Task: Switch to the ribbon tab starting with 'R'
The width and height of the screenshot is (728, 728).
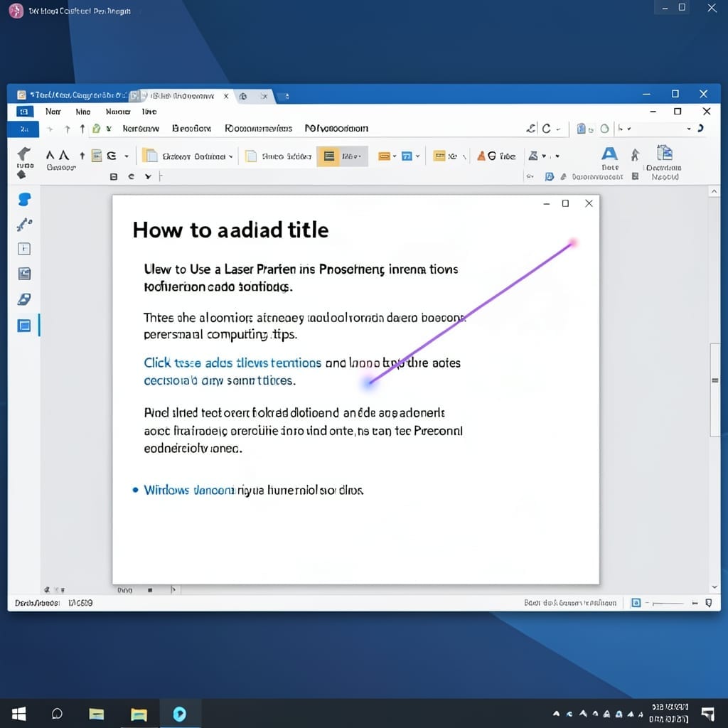Action: click(259, 128)
